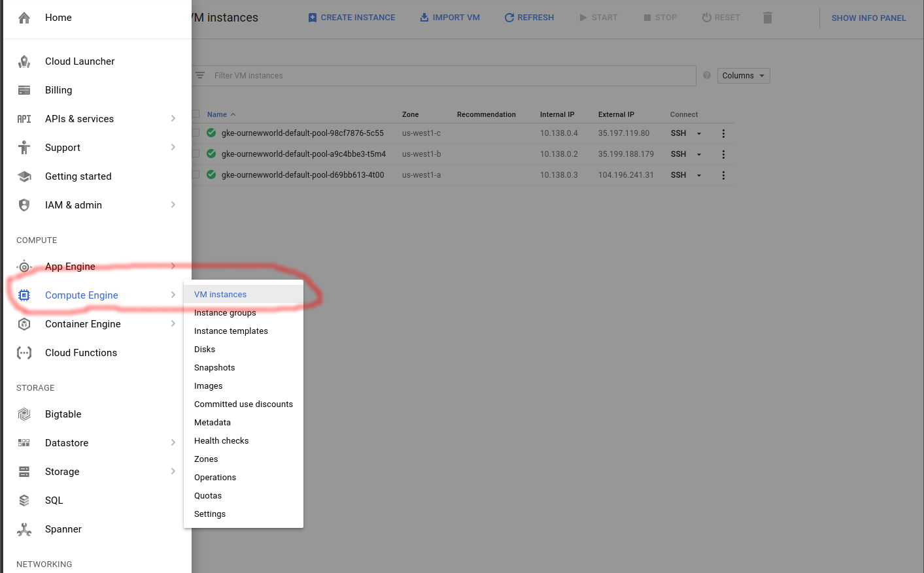Screen dimensions: 924x573
Task: Click the IMPORT VM button
Action: click(x=450, y=18)
